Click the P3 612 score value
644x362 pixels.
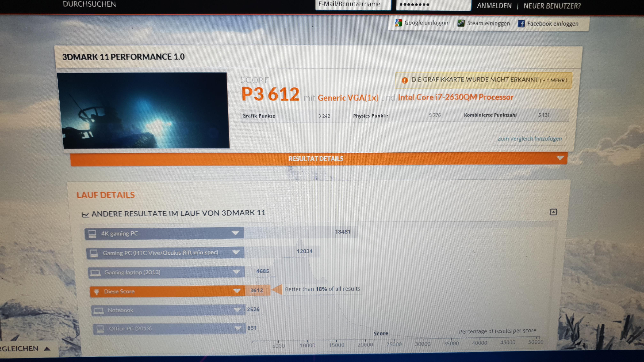click(270, 94)
